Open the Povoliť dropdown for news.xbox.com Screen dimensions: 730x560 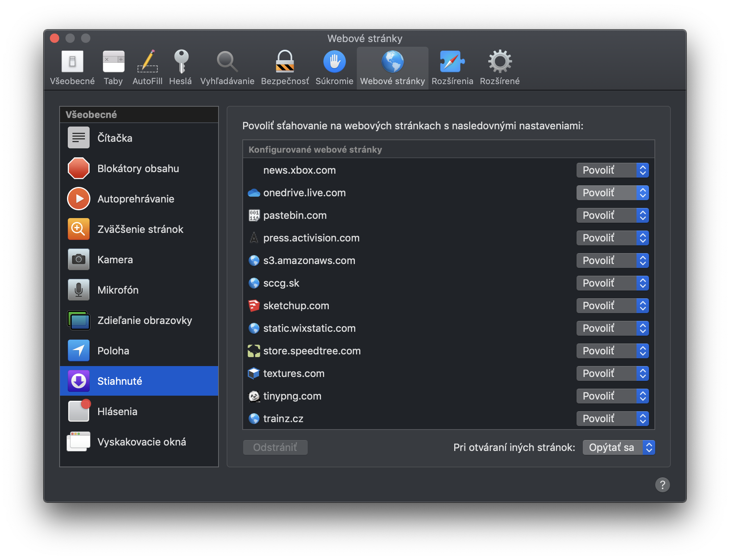tap(612, 170)
